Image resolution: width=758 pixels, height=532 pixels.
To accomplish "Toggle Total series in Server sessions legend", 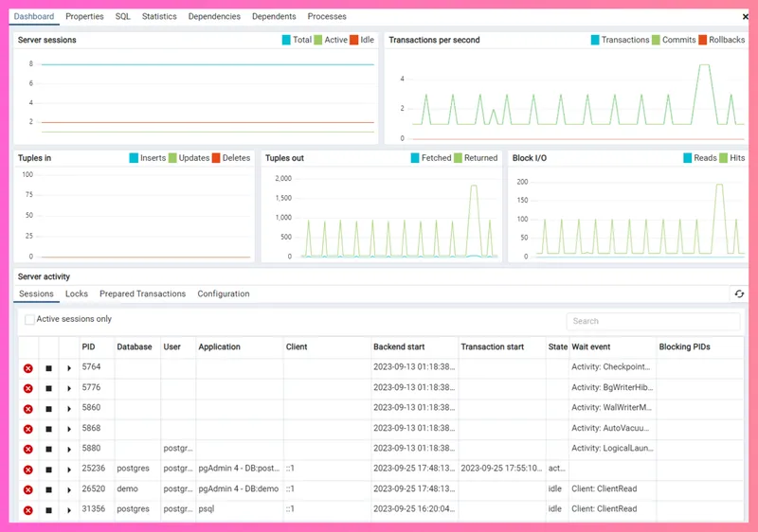I will (286, 40).
